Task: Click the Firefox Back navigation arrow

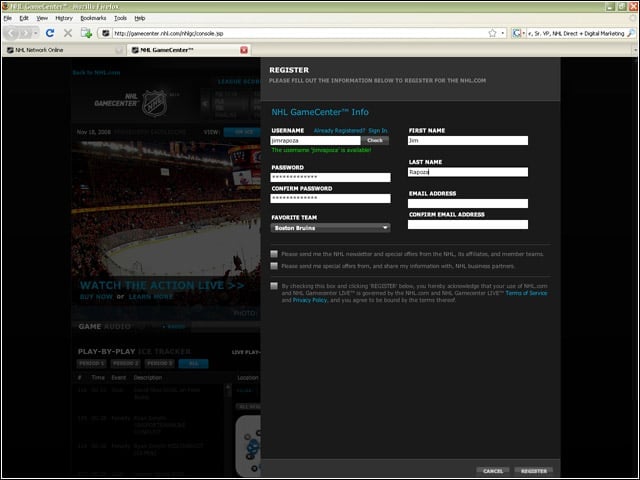Action: coord(12,33)
